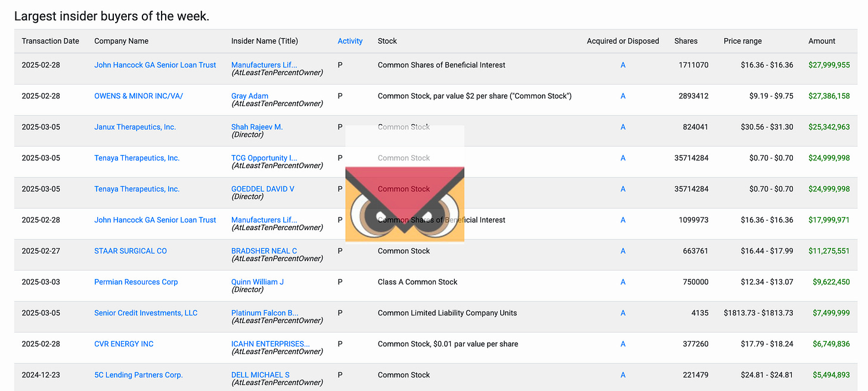Click the date 2025-03-03
The height and width of the screenshot is (391, 868).
tap(41, 282)
